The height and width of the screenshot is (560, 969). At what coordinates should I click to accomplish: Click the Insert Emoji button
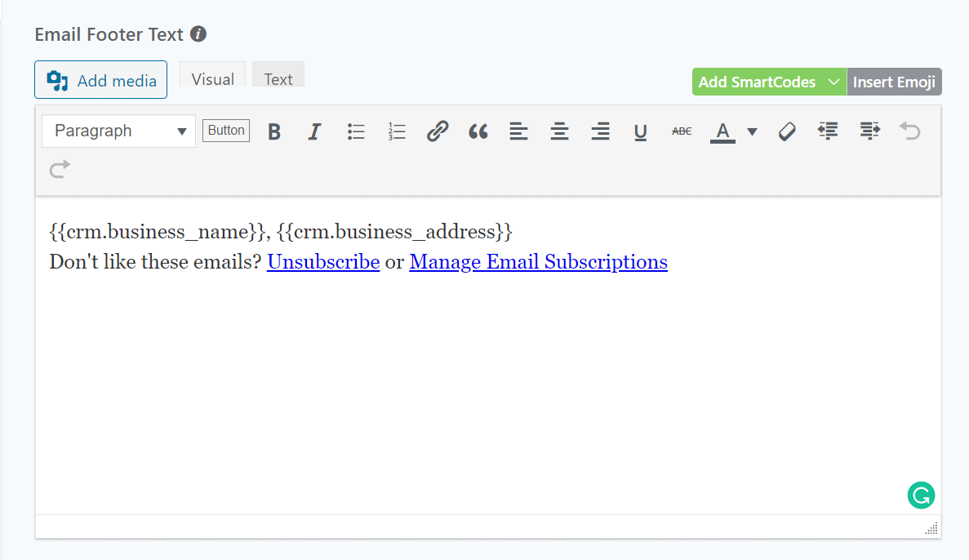[x=894, y=82]
